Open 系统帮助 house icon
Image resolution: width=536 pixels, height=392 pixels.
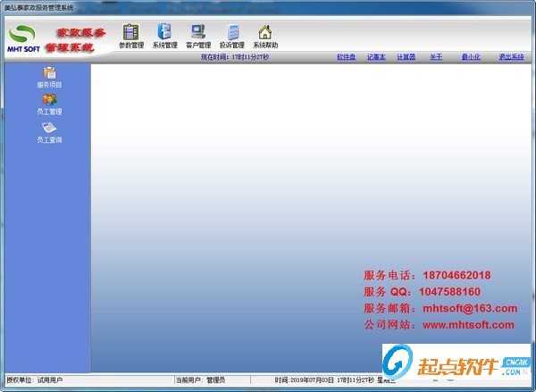[265, 32]
